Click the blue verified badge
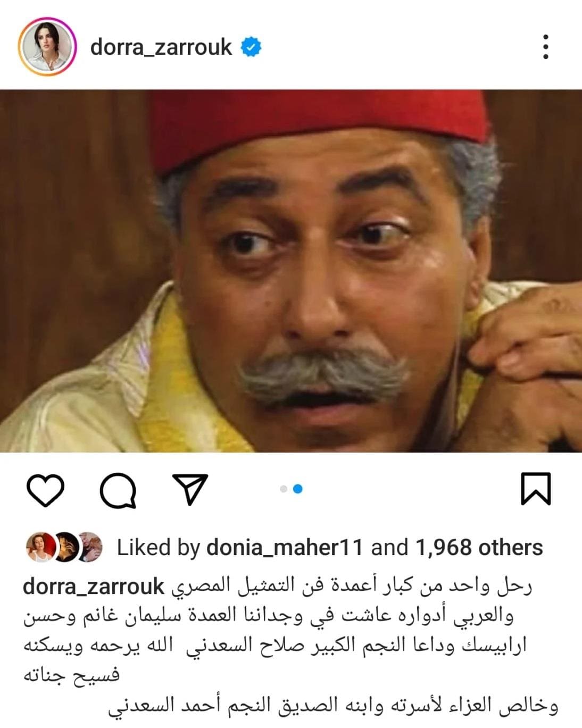Image resolution: width=582 pixels, height=728 pixels. [x=252, y=47]
